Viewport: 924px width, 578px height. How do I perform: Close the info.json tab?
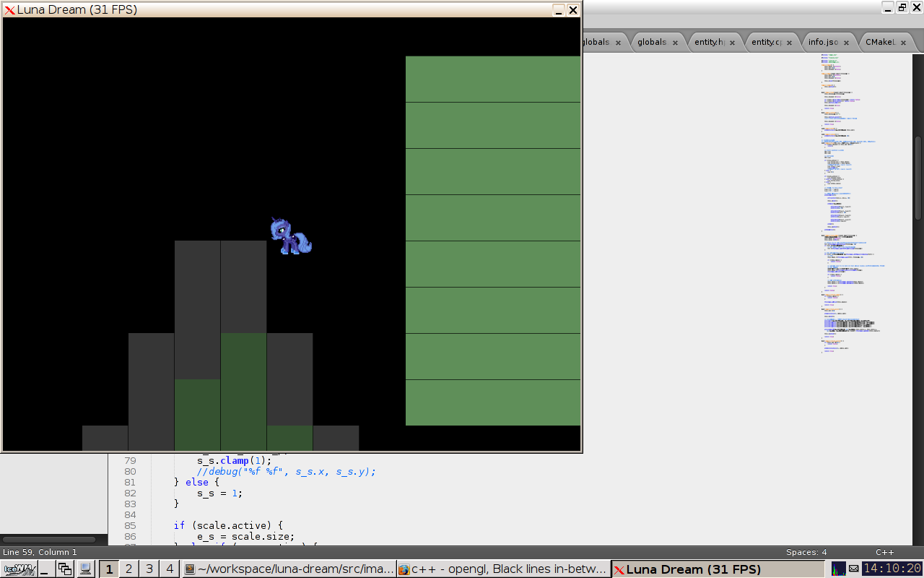pos(847,43)
